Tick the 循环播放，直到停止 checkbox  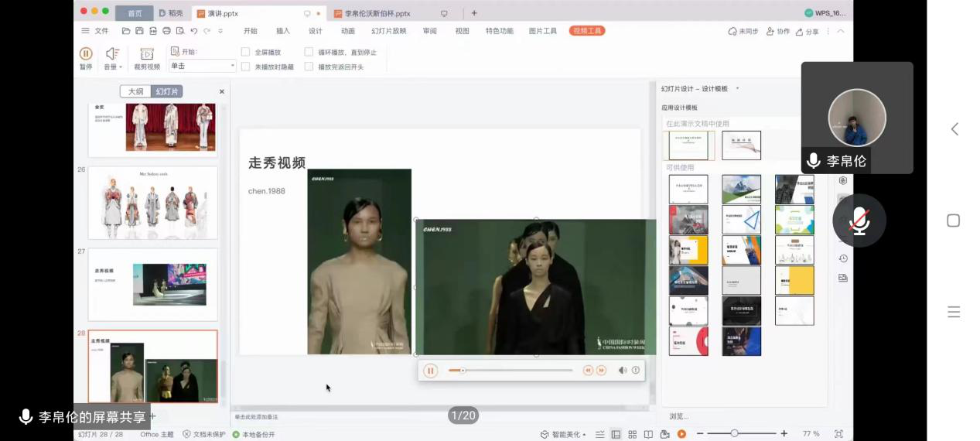[x=309, y=52]
